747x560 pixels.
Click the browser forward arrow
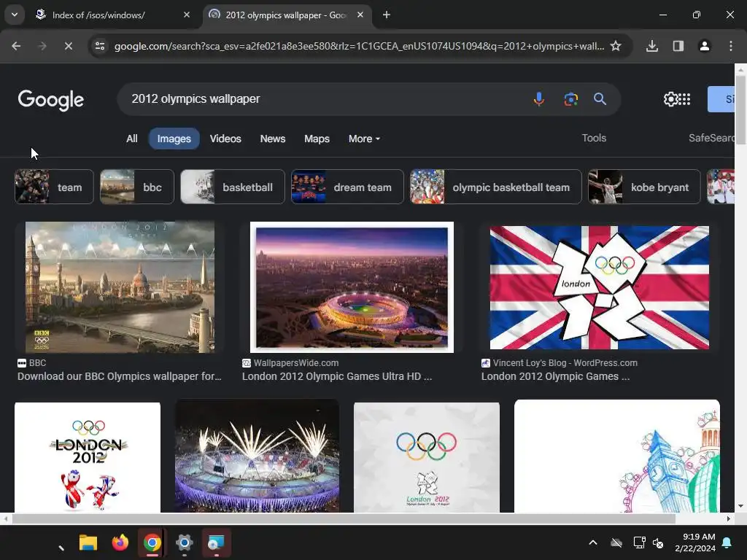[x=42, y=46]
